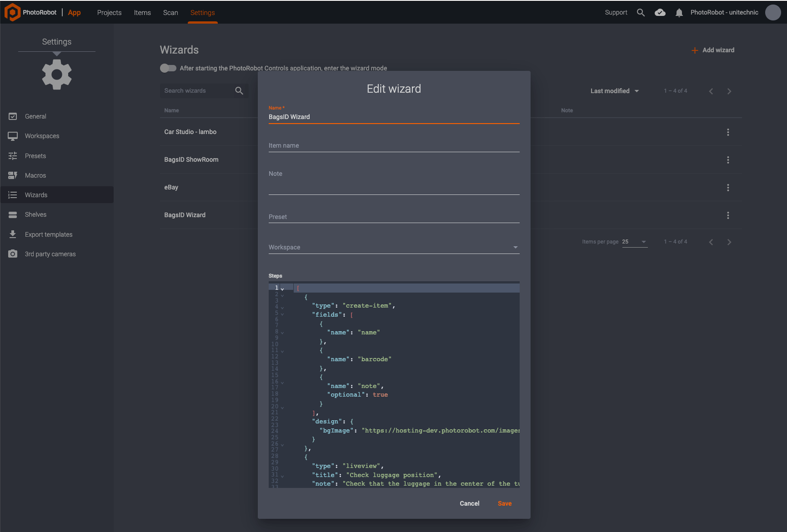Open the Last modified sort dropdown

tap(614, 91)
